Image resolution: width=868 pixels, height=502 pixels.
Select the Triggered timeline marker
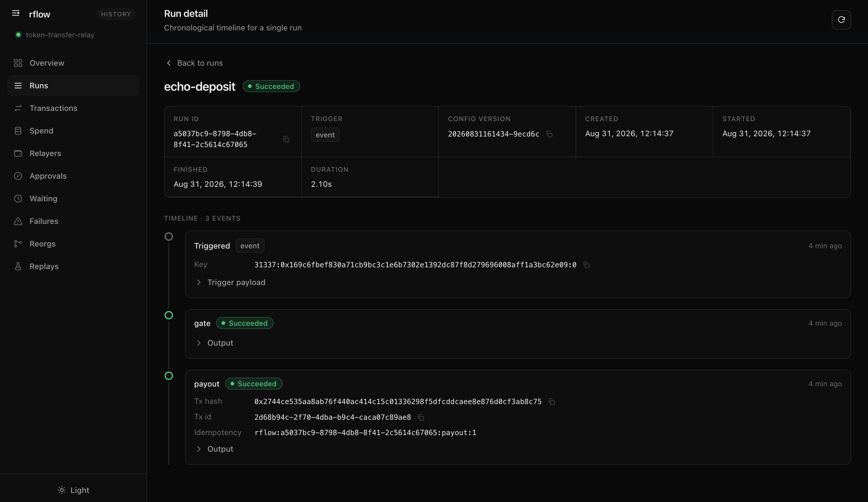169,237
